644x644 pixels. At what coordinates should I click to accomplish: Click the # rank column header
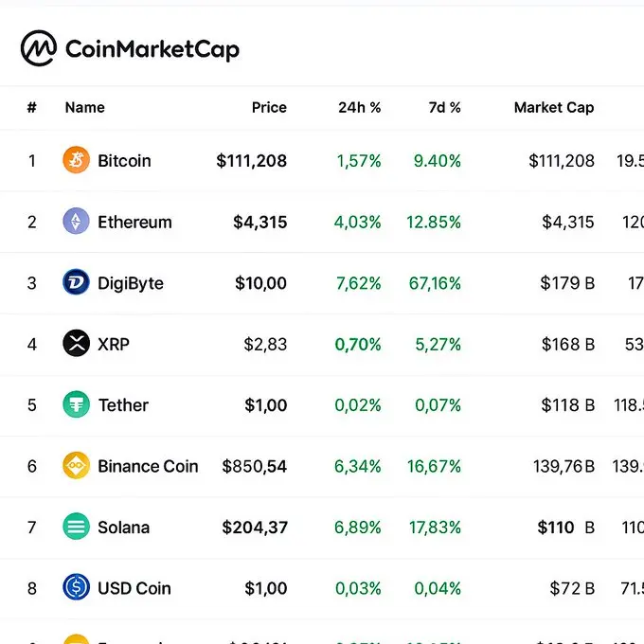pyautogui.click(x=31, y=108)
